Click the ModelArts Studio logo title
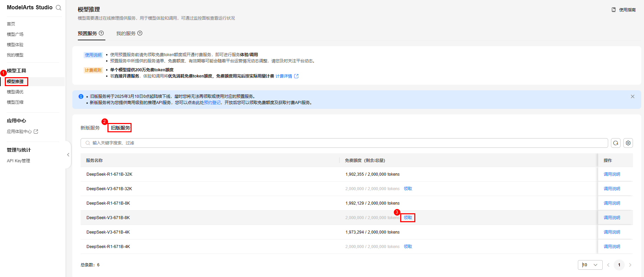The width and height of the screenshot is (644, 277). point(30,7)
